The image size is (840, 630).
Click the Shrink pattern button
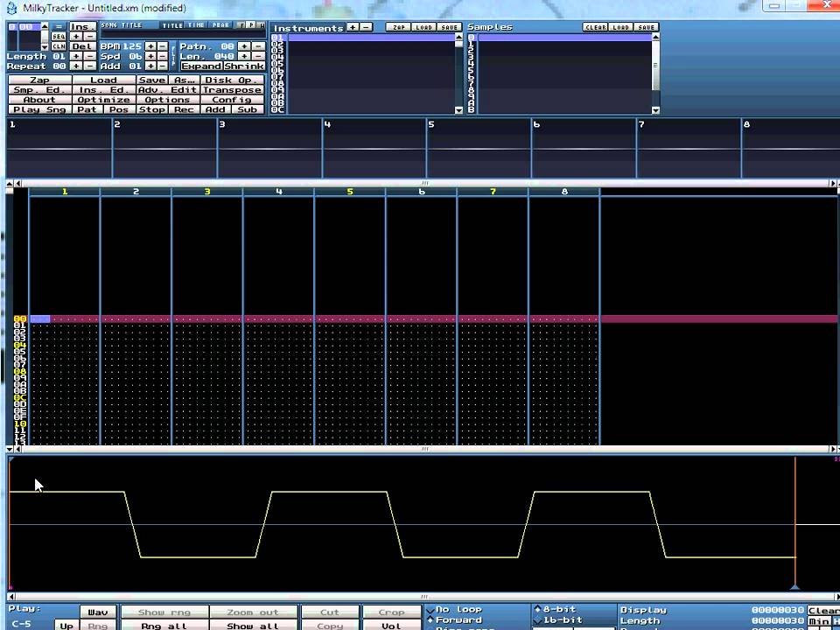point(244,66)
